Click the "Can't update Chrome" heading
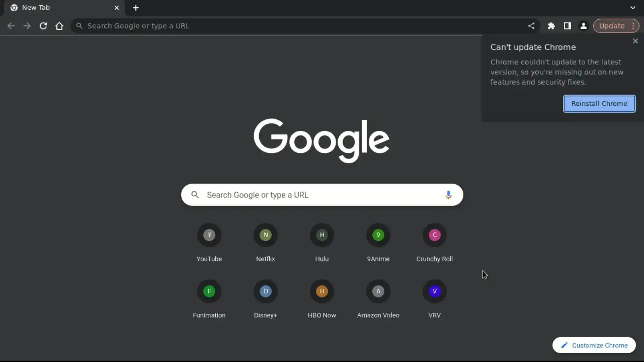The width and height of the screenshot is (644, 362). tap(533, 47)
